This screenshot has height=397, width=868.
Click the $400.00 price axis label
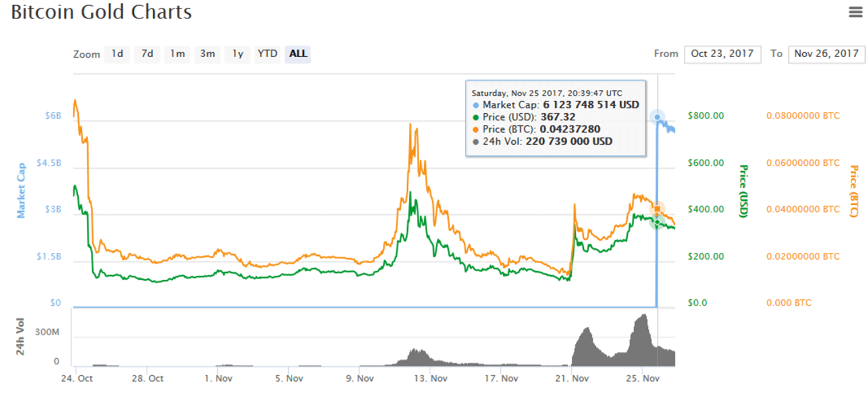706,209
